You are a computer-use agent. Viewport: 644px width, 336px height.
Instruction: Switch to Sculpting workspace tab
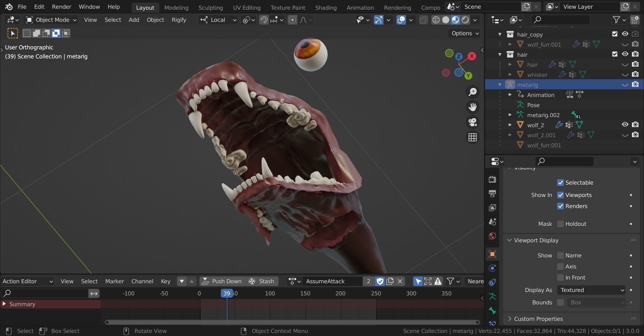pos(210,7)
